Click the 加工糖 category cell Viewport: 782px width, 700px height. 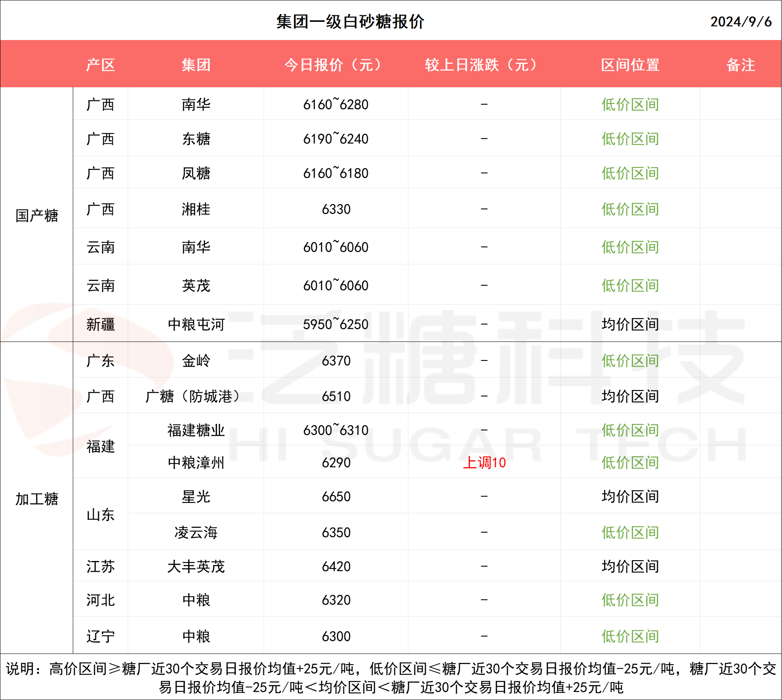pos(36,499)
